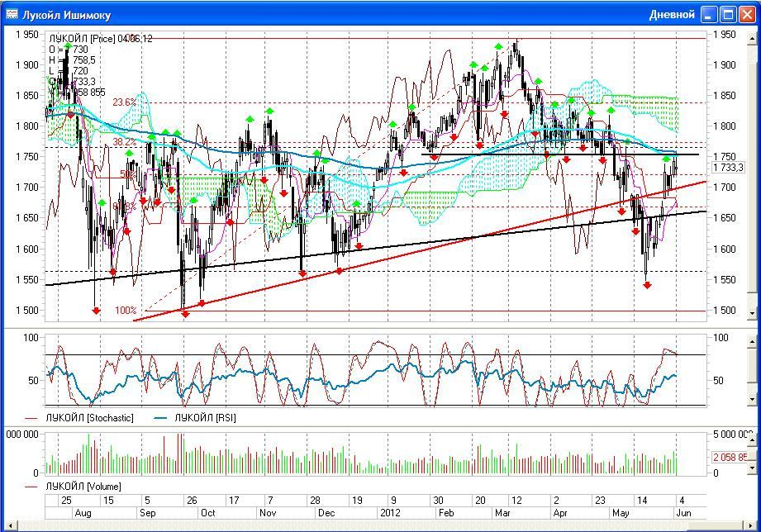The width and height of the screenshot is (761, 532).
Task: Click the Dec month label on time axis
Action: pyautogui.click(x=326, y=512)
